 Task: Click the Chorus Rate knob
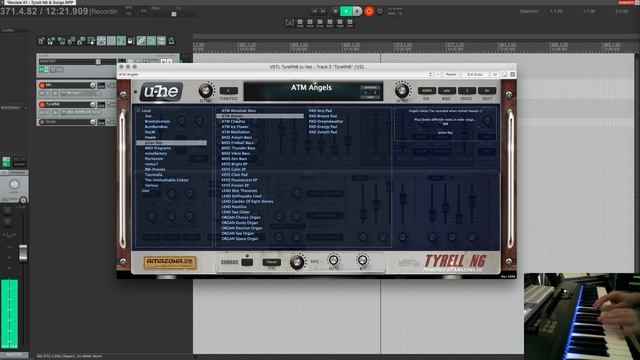click(297, 262)
